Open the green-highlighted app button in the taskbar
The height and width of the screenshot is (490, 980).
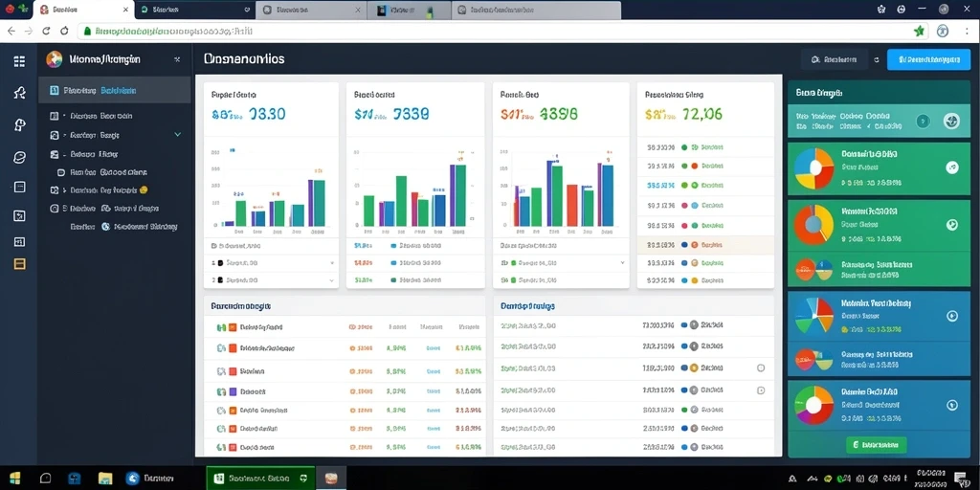[x=260, y=479]
